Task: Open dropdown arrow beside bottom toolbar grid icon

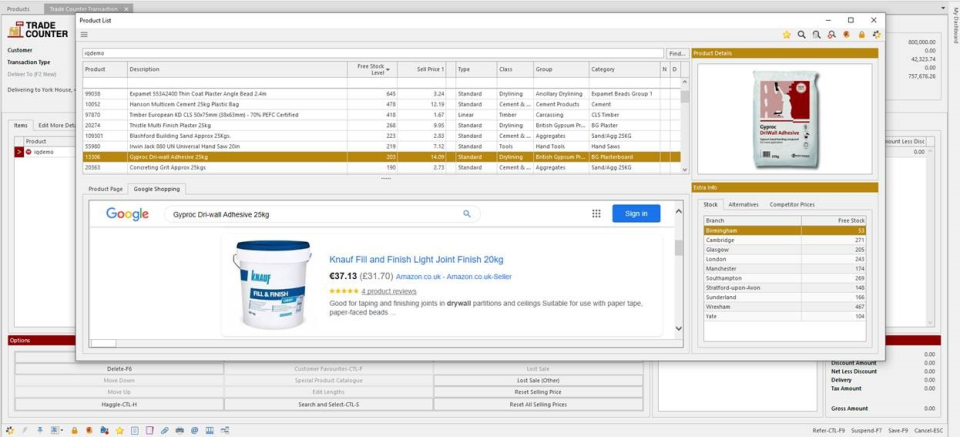Action: click(x=62, y=430)
